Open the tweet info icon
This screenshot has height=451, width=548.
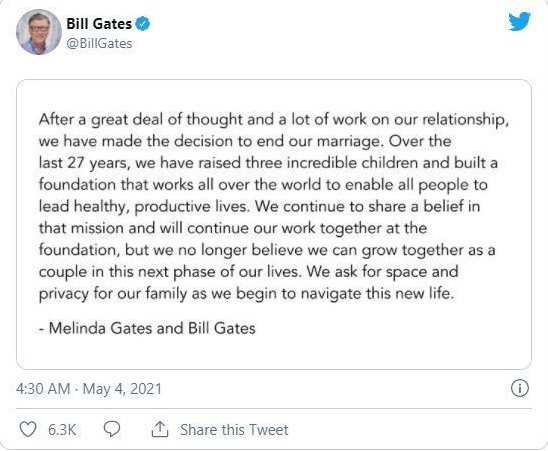coord(520,388)
